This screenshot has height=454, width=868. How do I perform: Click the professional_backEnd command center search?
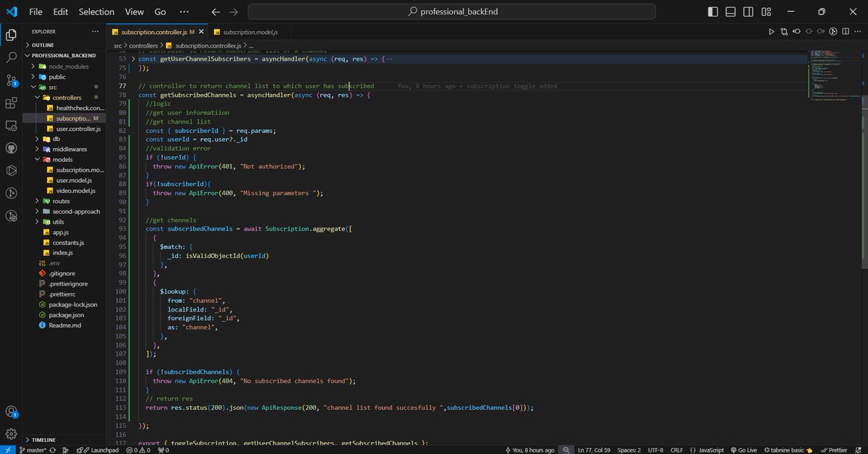[451, 12]
